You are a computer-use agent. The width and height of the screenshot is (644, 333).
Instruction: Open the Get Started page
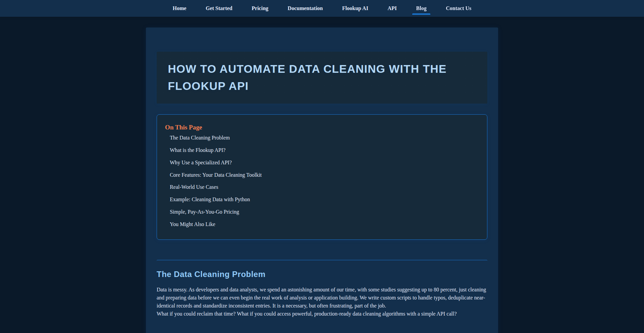pos(219,8)
